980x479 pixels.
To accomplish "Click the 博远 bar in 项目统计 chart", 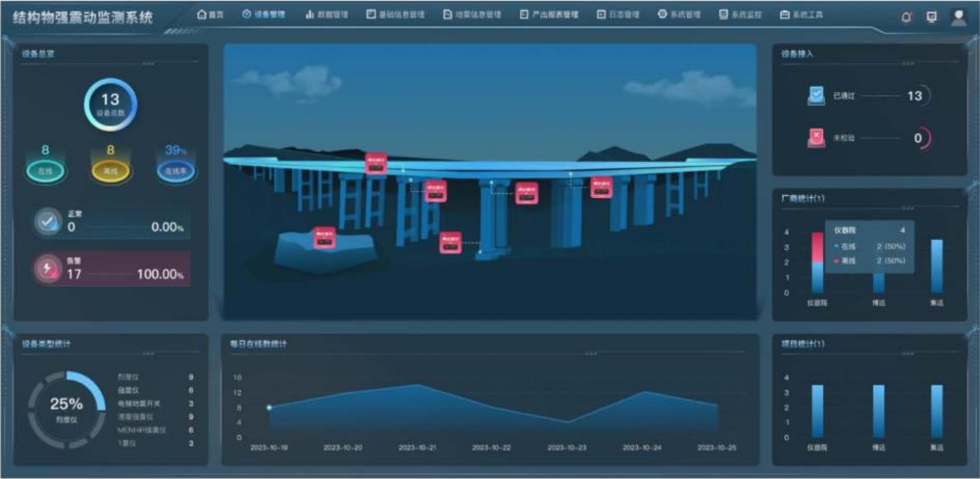I will [x=878, y=411].
